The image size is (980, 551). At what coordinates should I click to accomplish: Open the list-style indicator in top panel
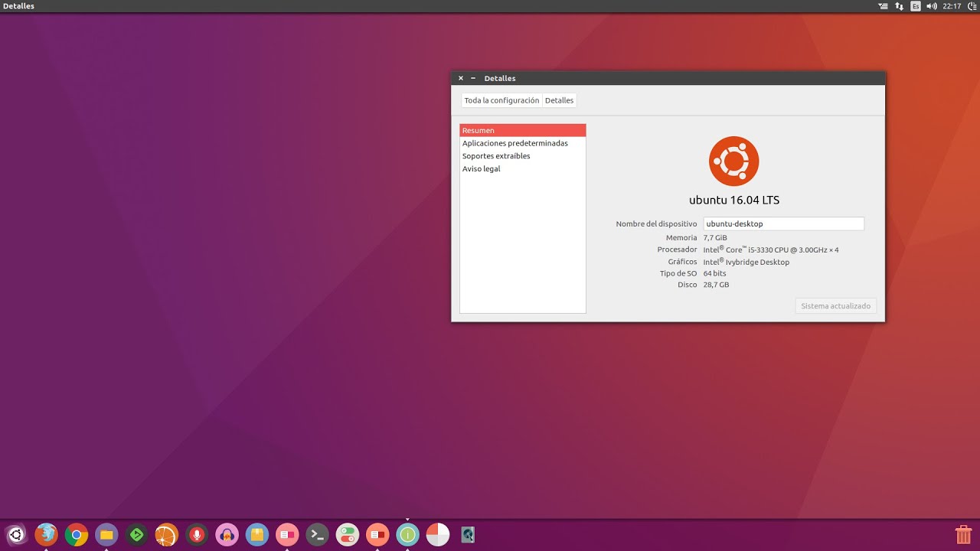(883, 6)
